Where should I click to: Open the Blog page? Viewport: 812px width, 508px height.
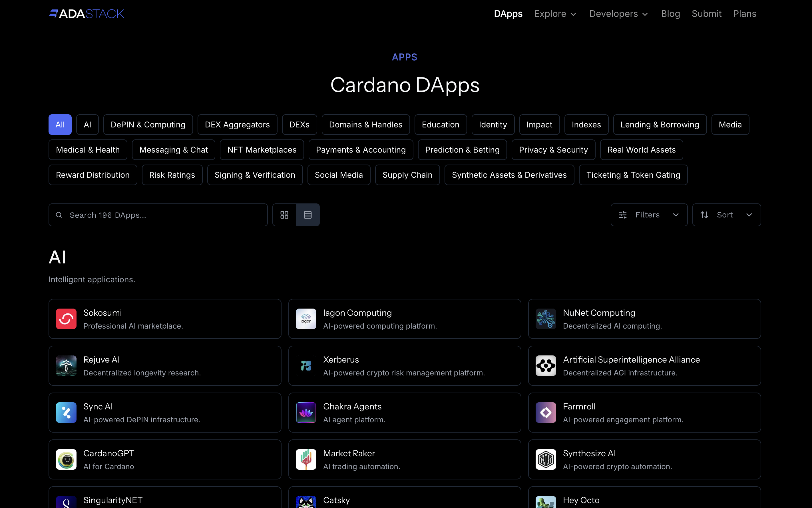(x=670, y=14)
